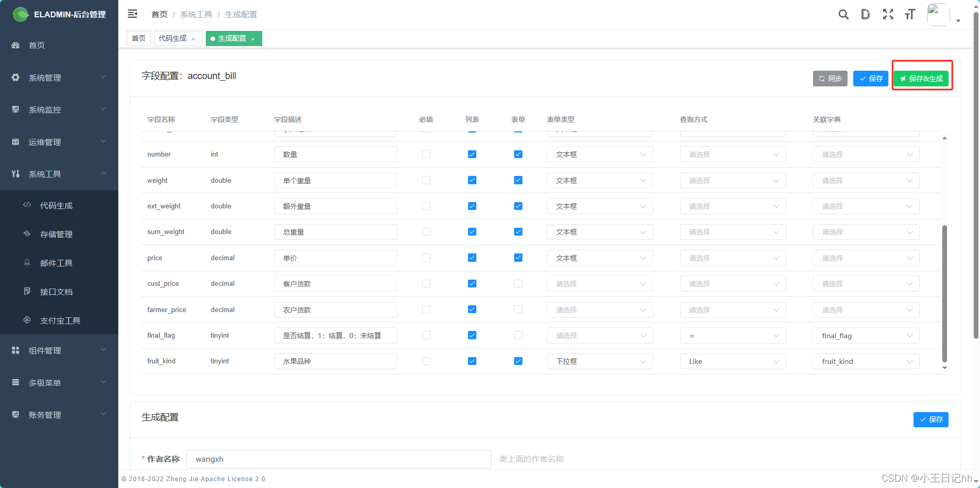Click 字段描述 input containing 水果品种
The width and height of the screenshot is (980, 488).
336,361
